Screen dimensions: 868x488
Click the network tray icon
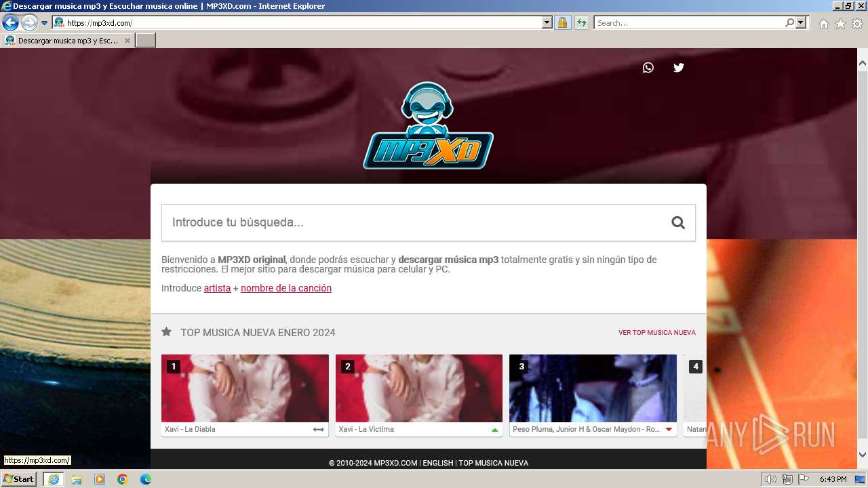(787, 479)
